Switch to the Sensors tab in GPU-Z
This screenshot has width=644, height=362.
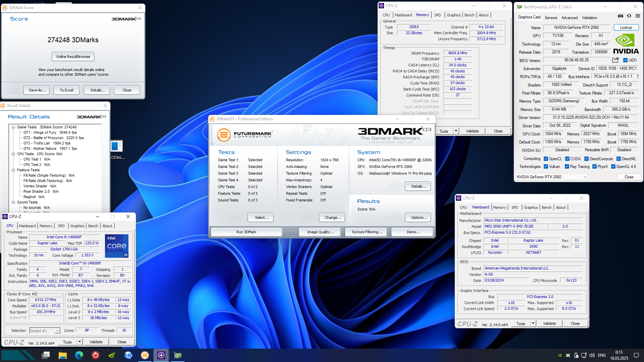551,18
